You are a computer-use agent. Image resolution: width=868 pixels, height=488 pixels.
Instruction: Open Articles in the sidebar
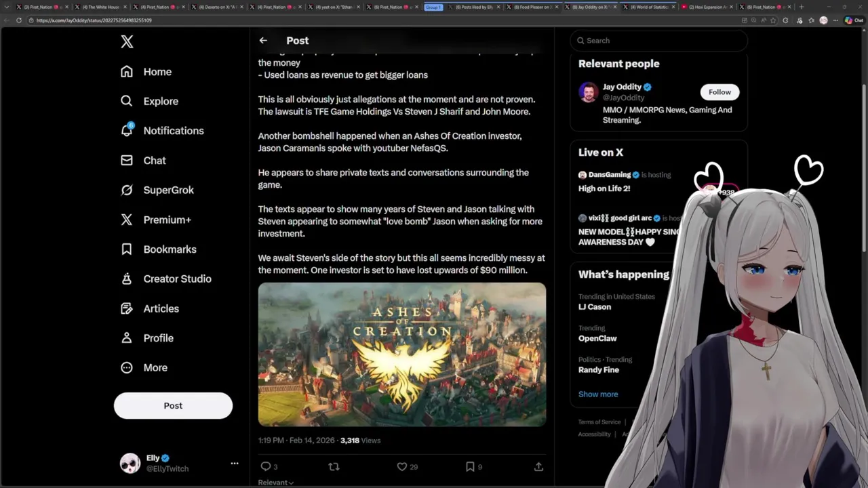[x=149, y=308]
